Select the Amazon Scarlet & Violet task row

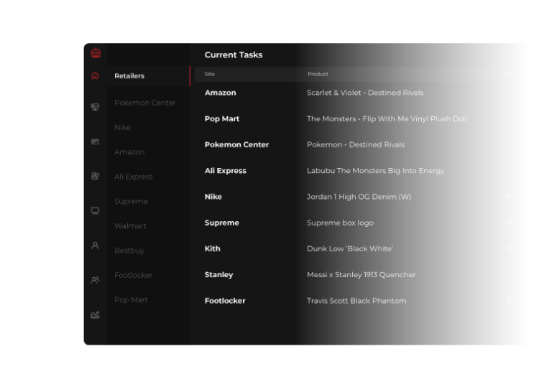pyautogui.click(x=357, y=93)
